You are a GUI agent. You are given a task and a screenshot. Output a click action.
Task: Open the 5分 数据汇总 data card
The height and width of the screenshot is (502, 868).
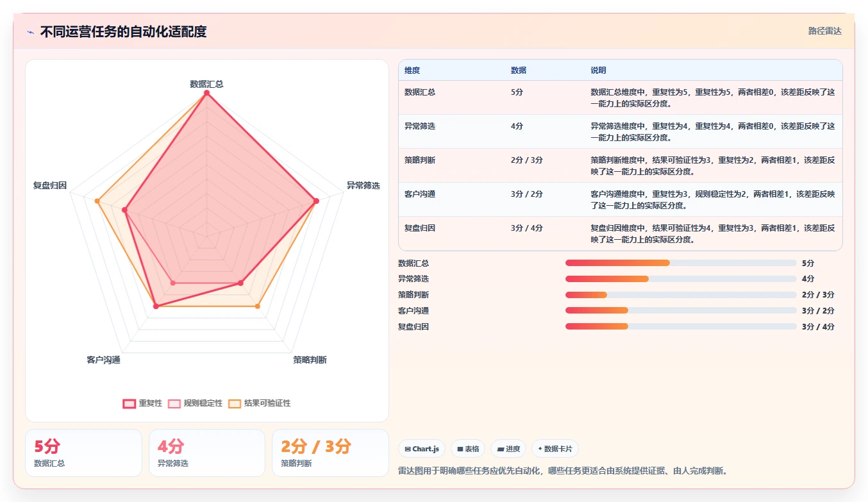83,453
